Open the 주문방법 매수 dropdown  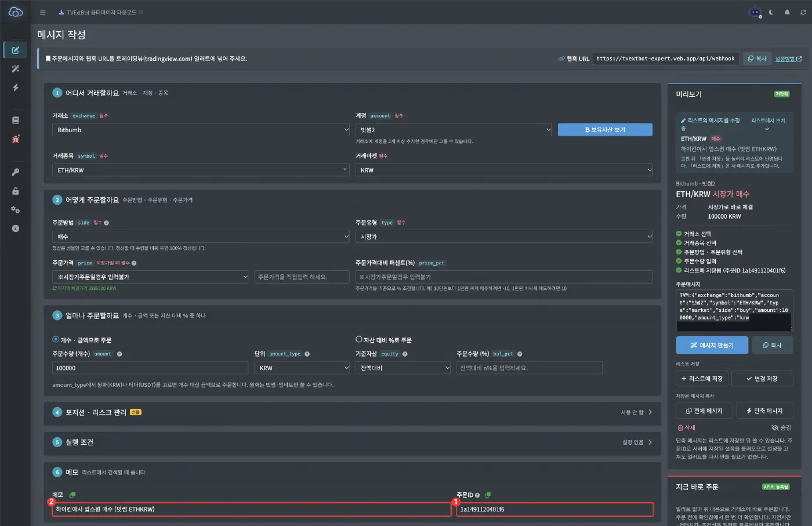click(201, 237)
